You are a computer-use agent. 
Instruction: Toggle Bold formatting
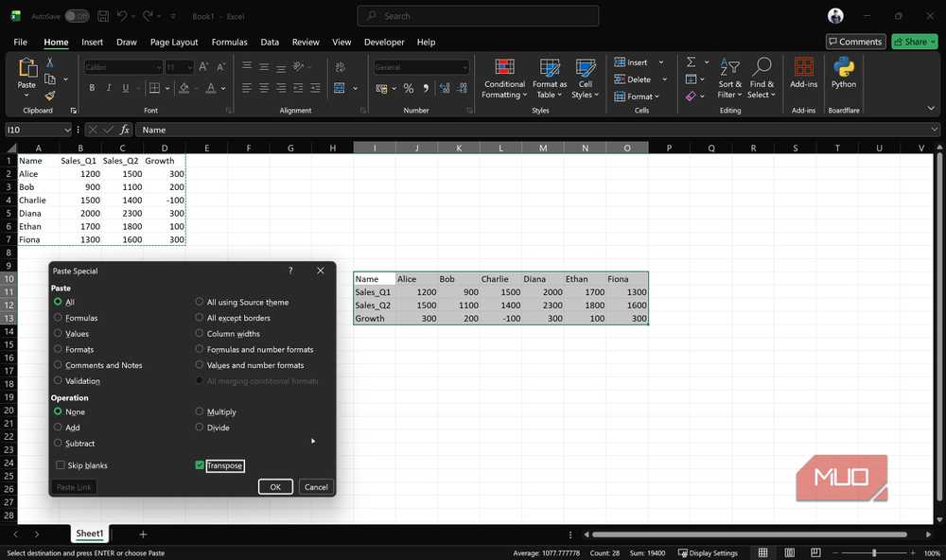[92, 88]
